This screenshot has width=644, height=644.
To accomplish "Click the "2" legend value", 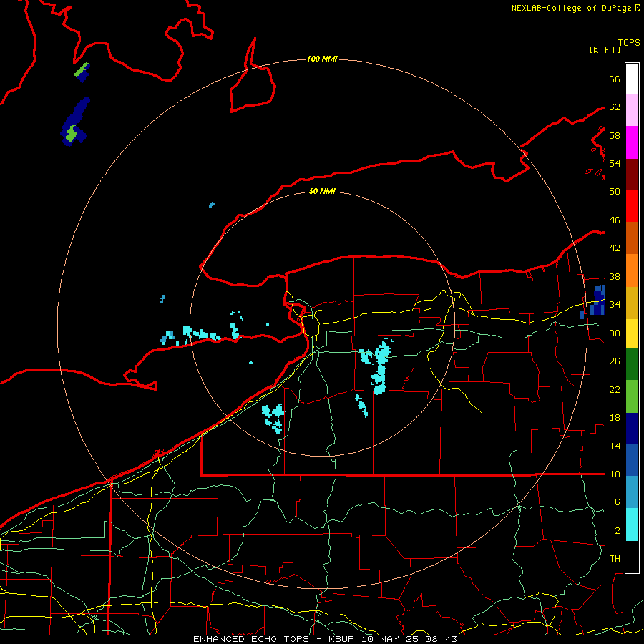I will 617,531.
